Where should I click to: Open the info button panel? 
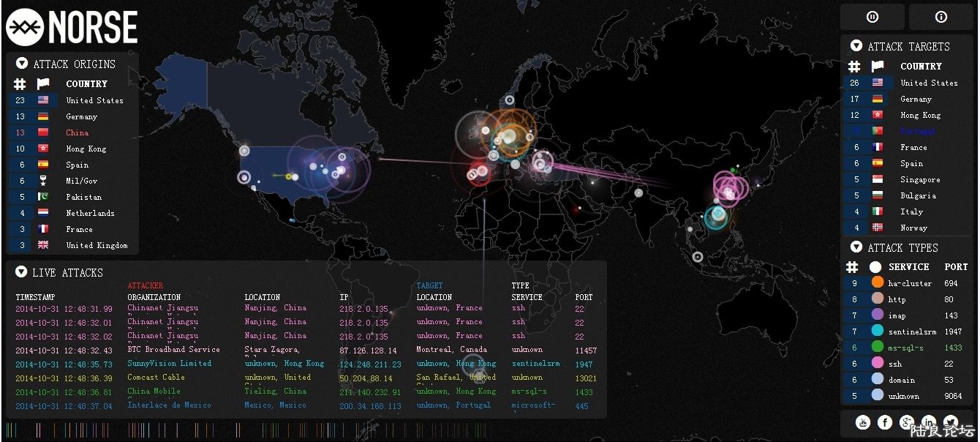coord(941,17)
